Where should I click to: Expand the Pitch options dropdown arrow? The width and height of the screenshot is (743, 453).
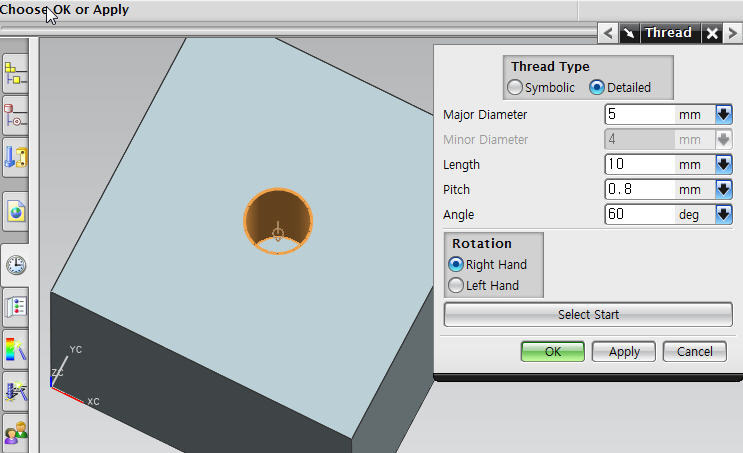pyautogui.click(x=724, y=189)
